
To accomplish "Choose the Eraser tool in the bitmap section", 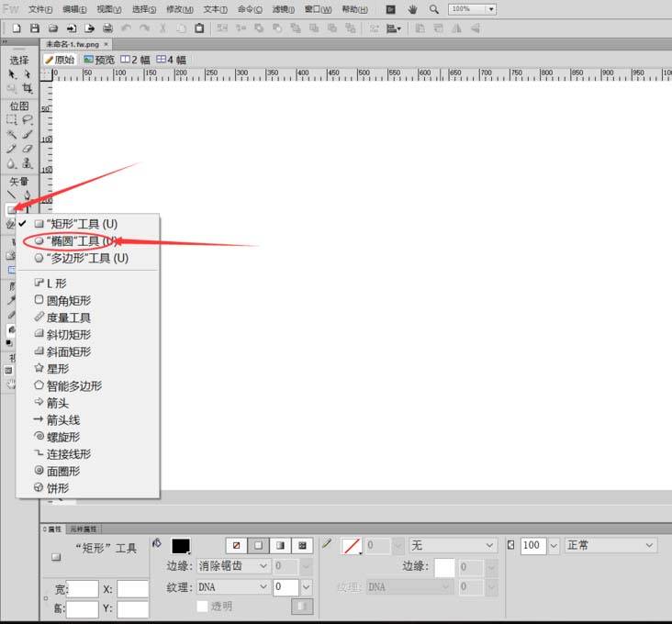I will coord(28,149).
